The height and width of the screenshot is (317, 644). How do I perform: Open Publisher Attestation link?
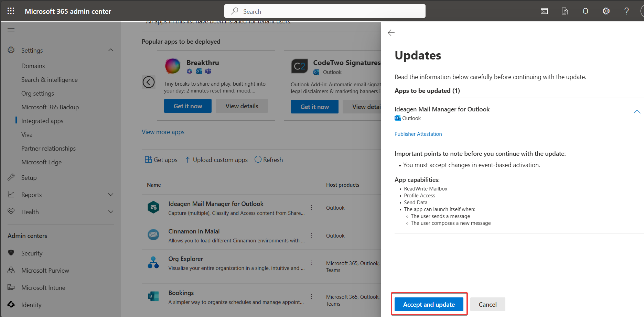(418, 134)
